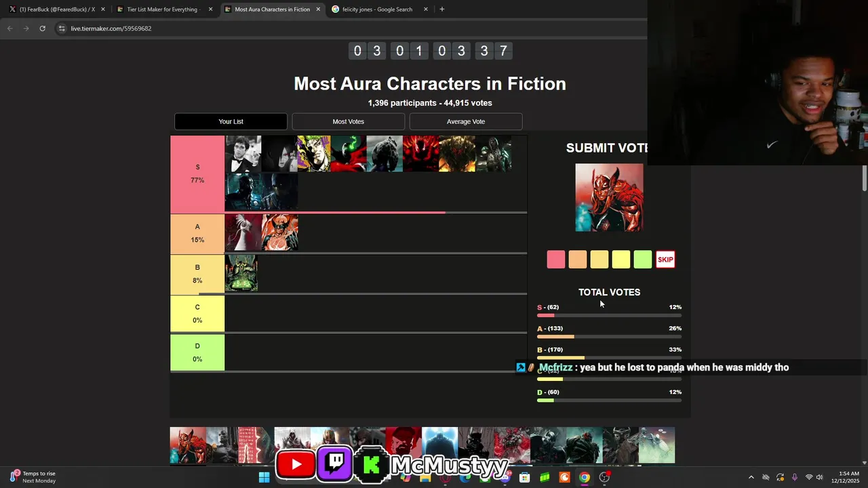Select the blond JoJo character in S tier

coord(314,154)
